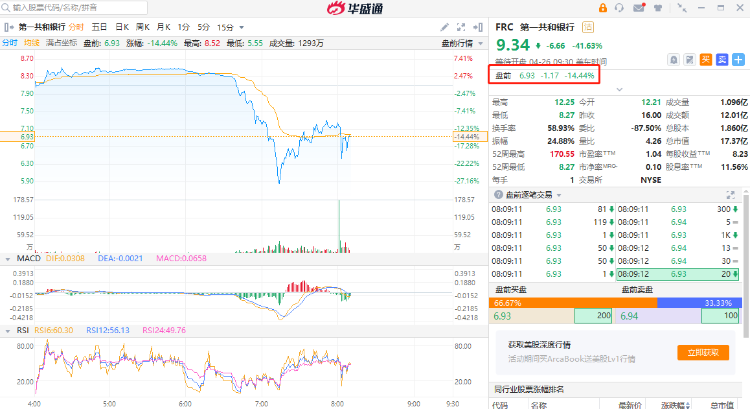Screen dimensions: 750x409
Task: Collapse right panel arrow icon
Action: point(477,27)
